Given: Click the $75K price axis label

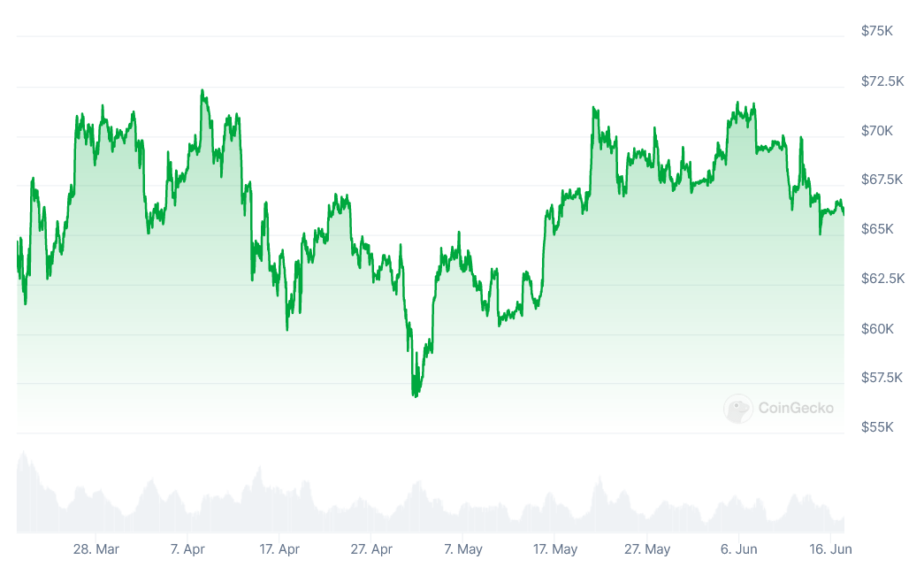Looking at the screenshot, I should 877,31.
